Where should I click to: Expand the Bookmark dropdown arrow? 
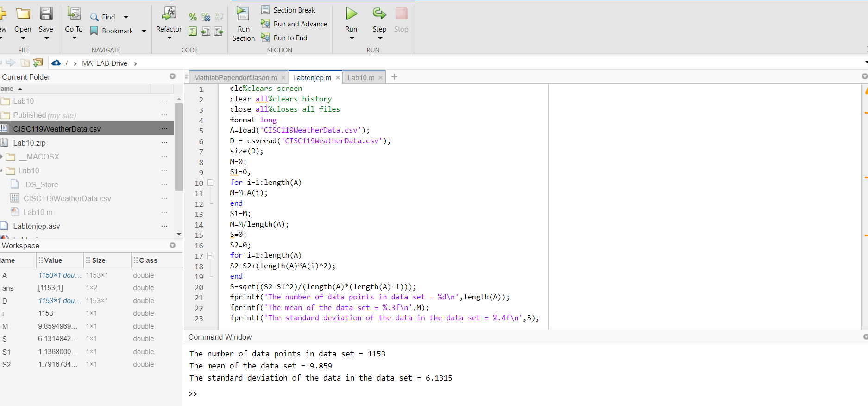144,31
